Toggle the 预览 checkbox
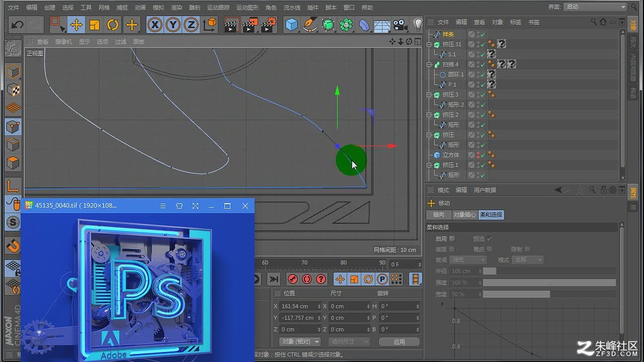 click(490, 239)
